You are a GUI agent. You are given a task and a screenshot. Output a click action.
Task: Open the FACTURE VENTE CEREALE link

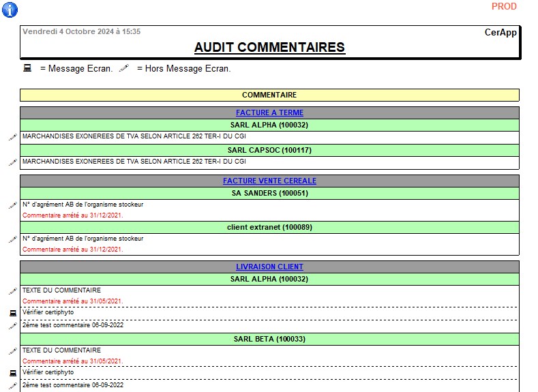[x=269, y=181]
